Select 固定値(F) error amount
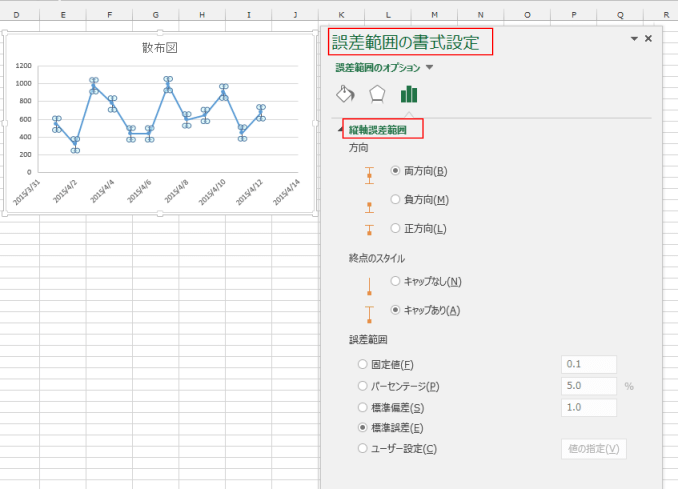This screenshot has height=489, width=678. (x=362, y=364)
